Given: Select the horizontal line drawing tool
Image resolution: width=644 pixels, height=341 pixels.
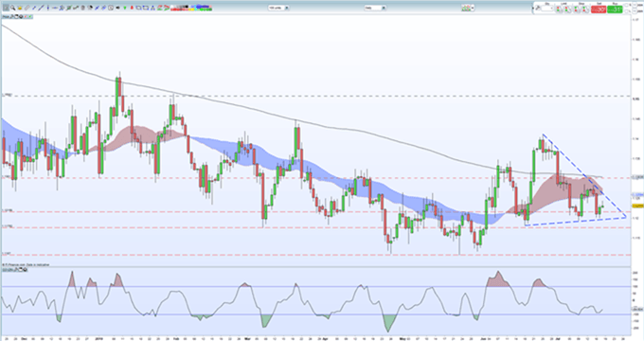Looking at the screenshot, I should (55, 8).
